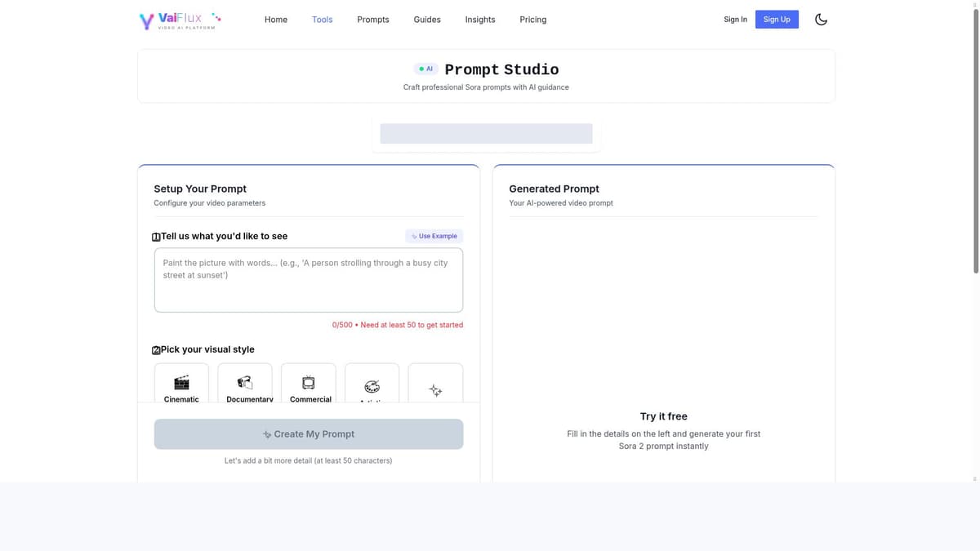
Task: Click Create My Prompt button
Action: pyautogui.click(x=309, y=434)
